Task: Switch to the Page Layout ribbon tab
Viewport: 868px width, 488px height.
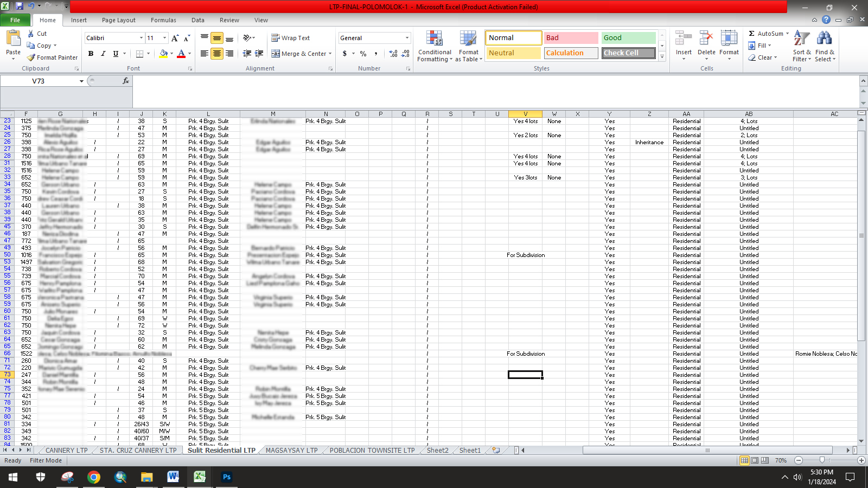Action: 119,20
